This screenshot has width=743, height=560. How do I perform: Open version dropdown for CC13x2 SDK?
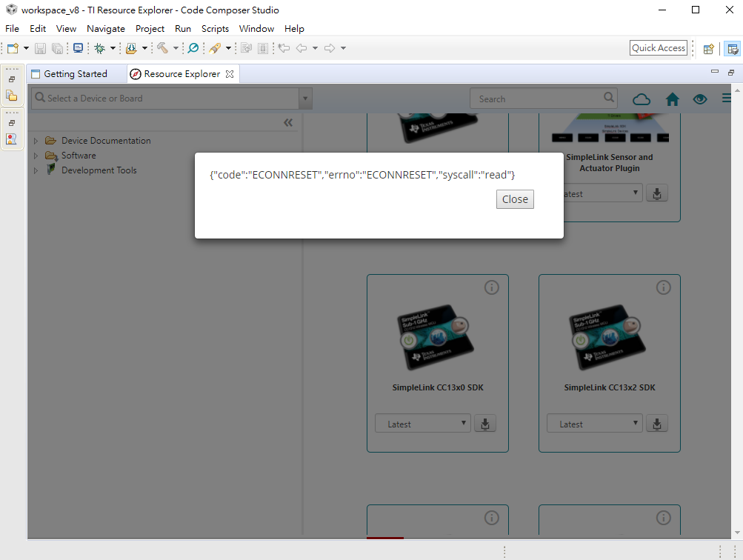pyautogui.click(x=594, y=424)
